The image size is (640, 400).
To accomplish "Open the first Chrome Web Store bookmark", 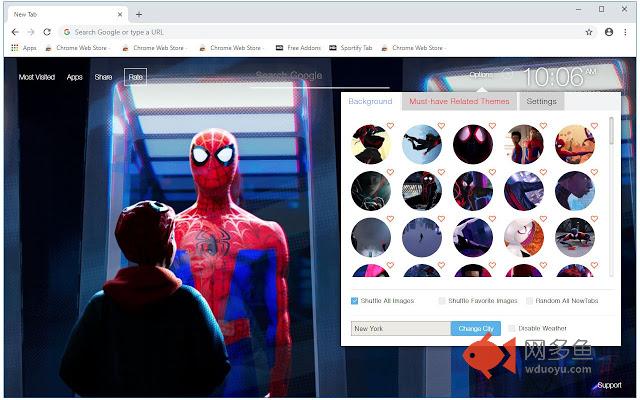I will [76, 48].
